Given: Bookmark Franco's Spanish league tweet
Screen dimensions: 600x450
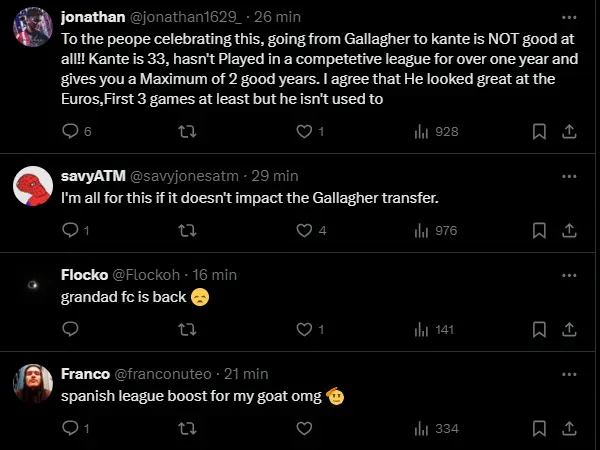Looking at the screenshot, I should (539, 428).
